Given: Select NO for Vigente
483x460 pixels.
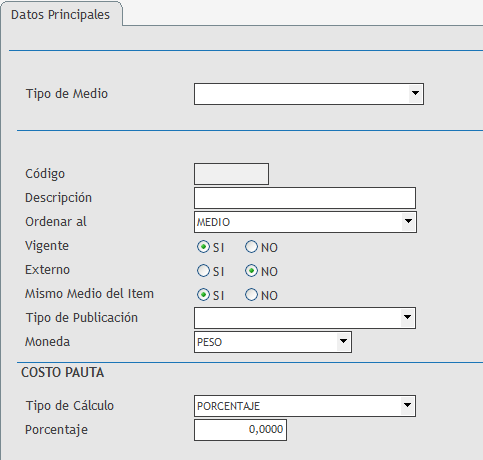Looking at the screenshot, I should pyautogui.click(x=251, y=247).
